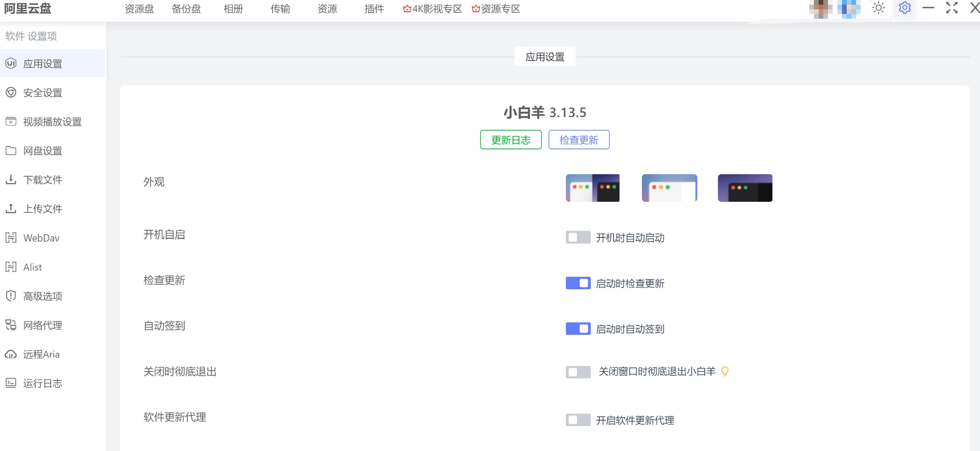Click the 小白羊 3.13.5 version text
Image resolution: width=980 pixels, height=451 pixels.
545,112
